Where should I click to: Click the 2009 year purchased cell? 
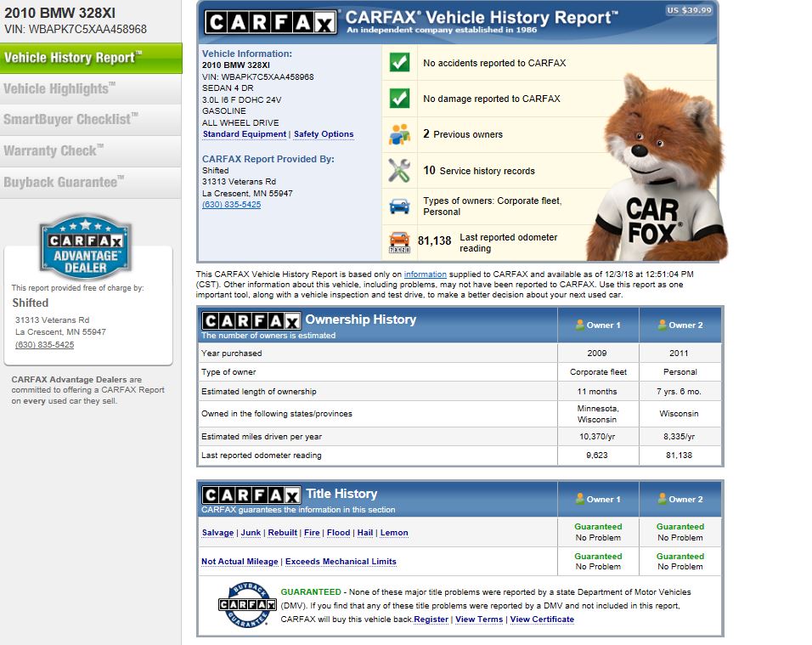597,354
